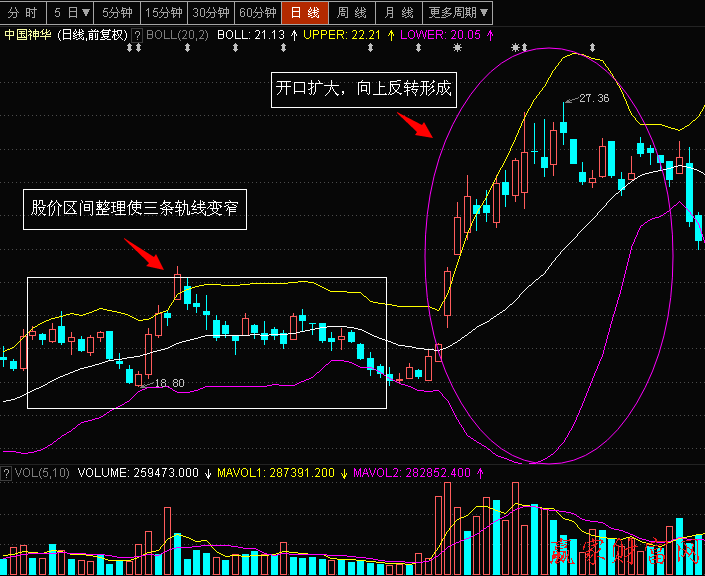Click the 18.80 low price label
This screenshot has height=576, width=705.
click(x=166, y=383)
